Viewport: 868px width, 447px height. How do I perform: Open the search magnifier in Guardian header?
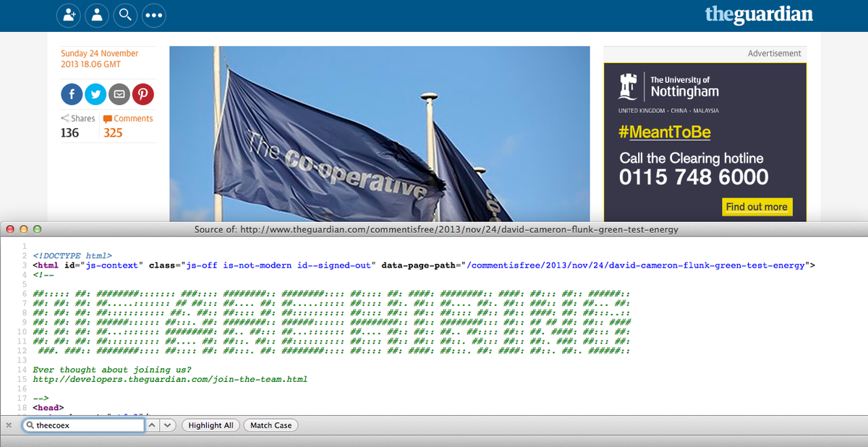point(126,14)
